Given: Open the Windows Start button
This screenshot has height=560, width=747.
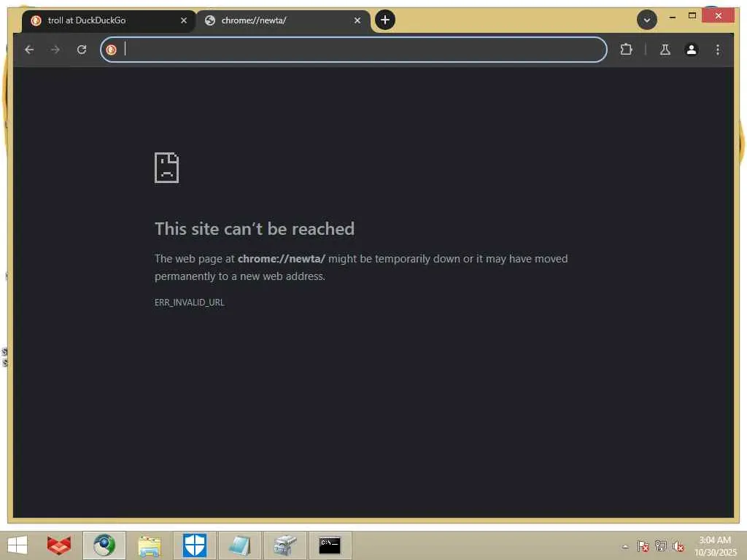Looking at the screenshot, I should [x=18, y=545].
